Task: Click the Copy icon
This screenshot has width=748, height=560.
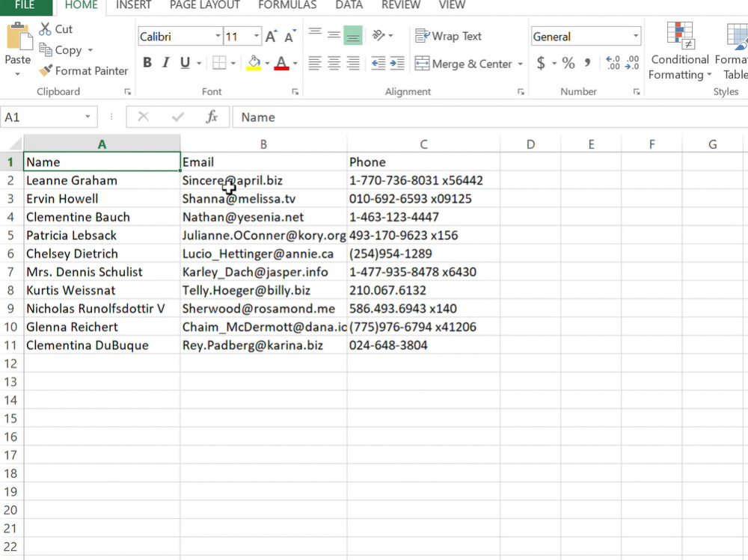Action: (46, 49)
